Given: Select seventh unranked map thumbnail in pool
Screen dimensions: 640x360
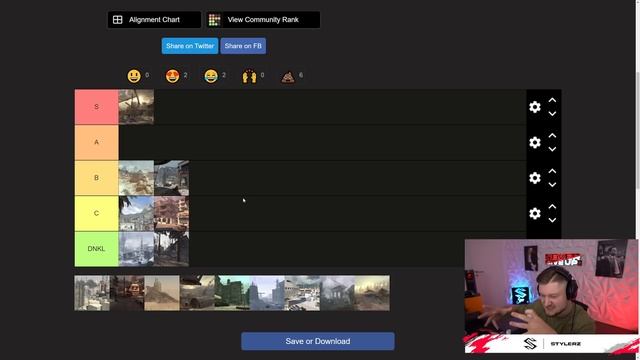Looking at the screenshot, I should [x=302, y=293].
